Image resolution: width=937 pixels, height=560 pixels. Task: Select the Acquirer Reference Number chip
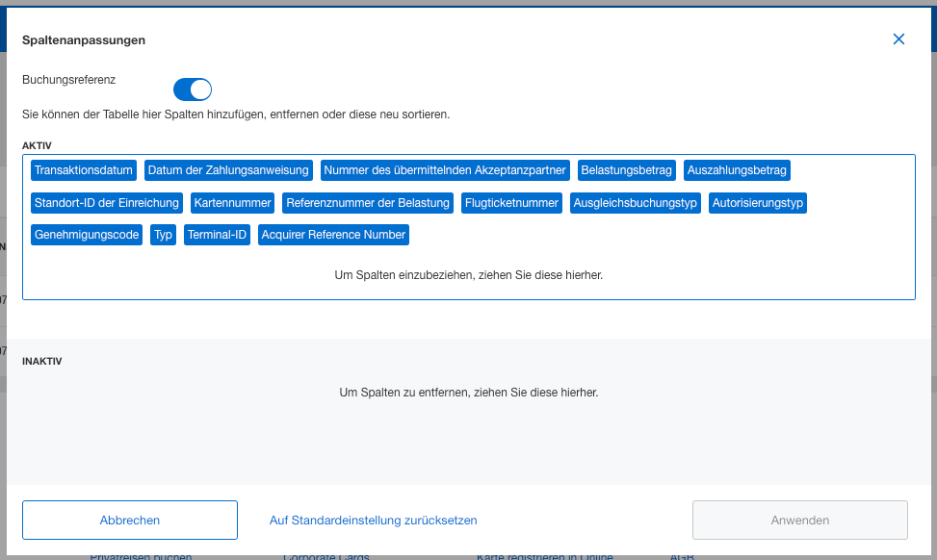point(333,235)
